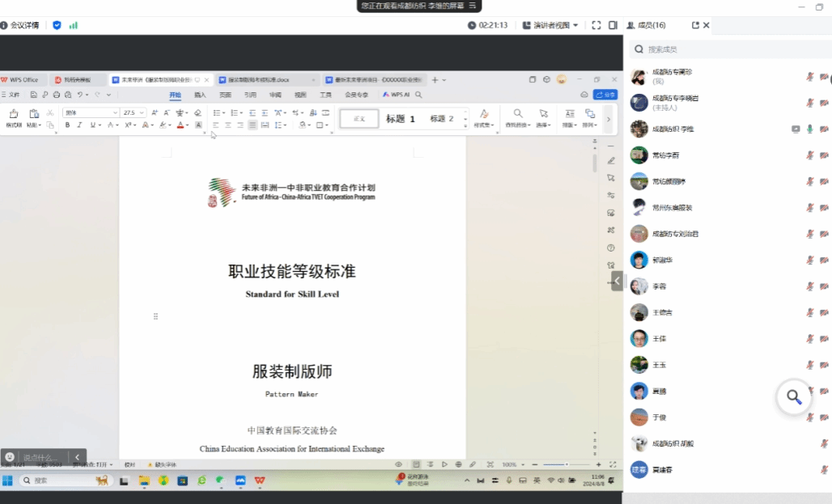Viewport: 832px width, 504px height.
Task: Click the round blue magnifier floating button
Action: (x=794, y=396)
